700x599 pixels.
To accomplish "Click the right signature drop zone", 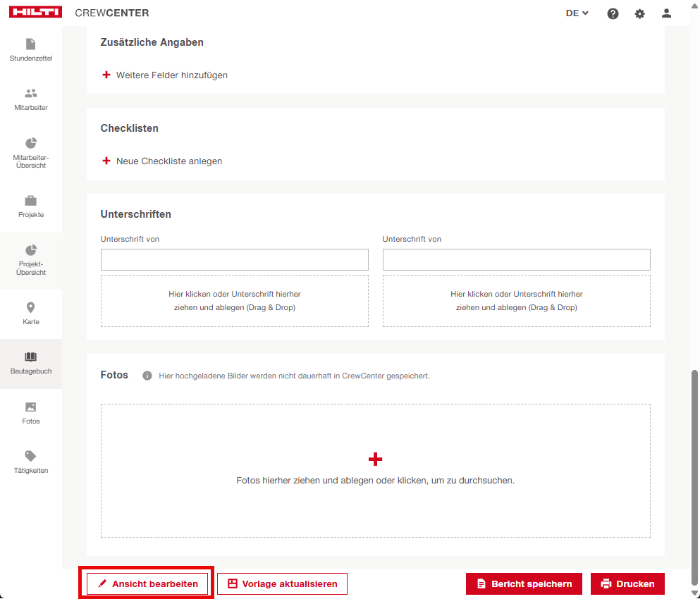I will (x=516, y=301).
